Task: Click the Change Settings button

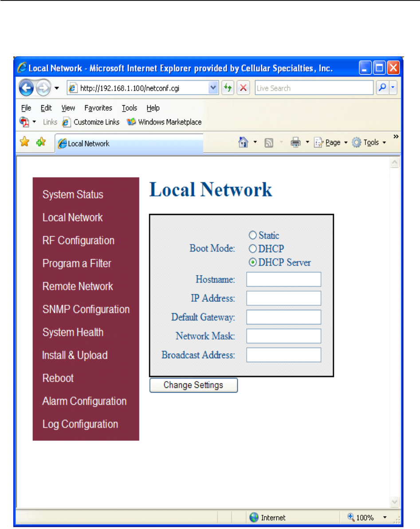Action: (x=193, y=385)
